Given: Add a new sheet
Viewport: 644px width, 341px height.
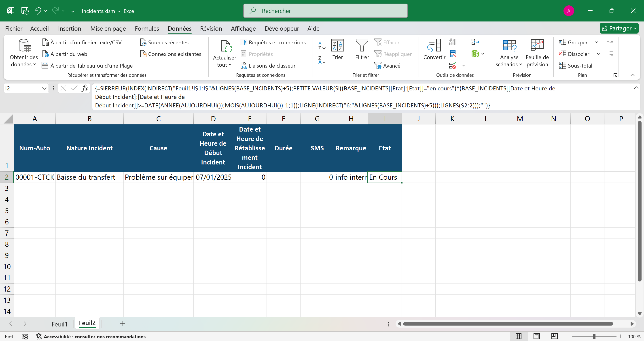Looking at the screenshot, I should tap(123, 324).
